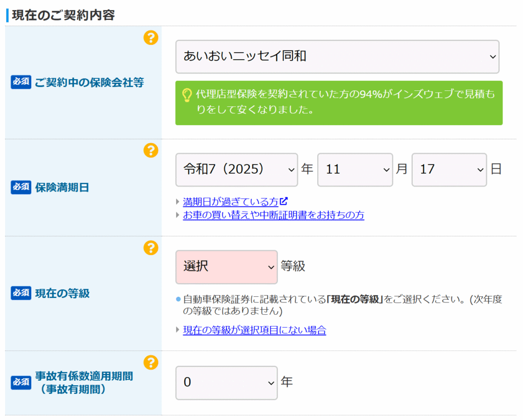Open the あいおいニッセイ同和 insurer dropdown

point(337,57)
